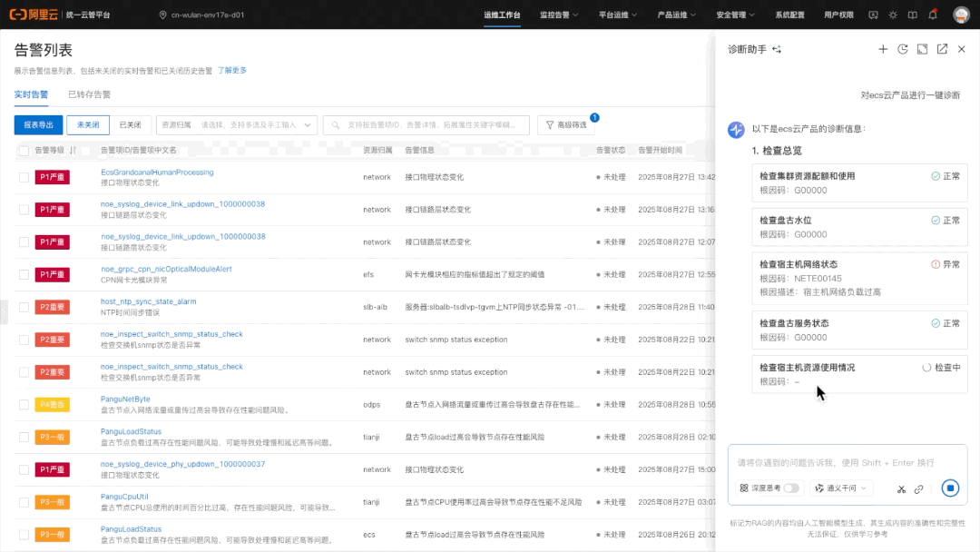This screenshot has width=980, height=552.
Task: Select checkbox for PanguCpuUtil row
Action: 24,502
